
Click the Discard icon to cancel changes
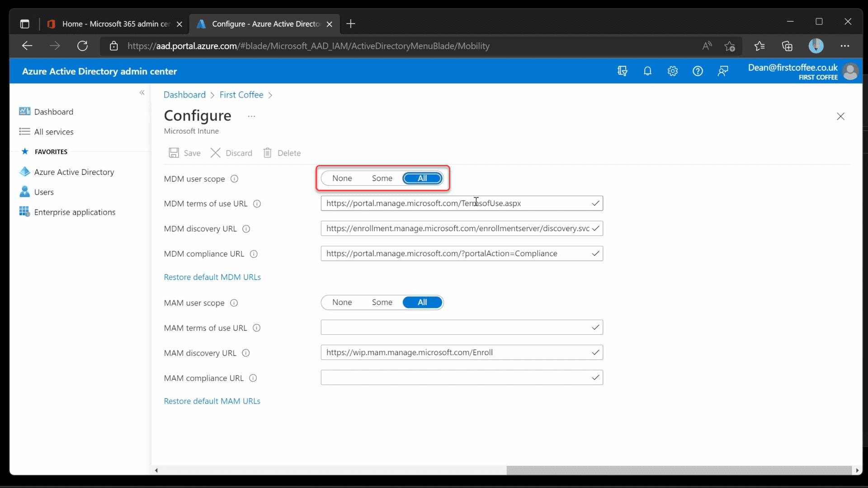click(216, 153)
